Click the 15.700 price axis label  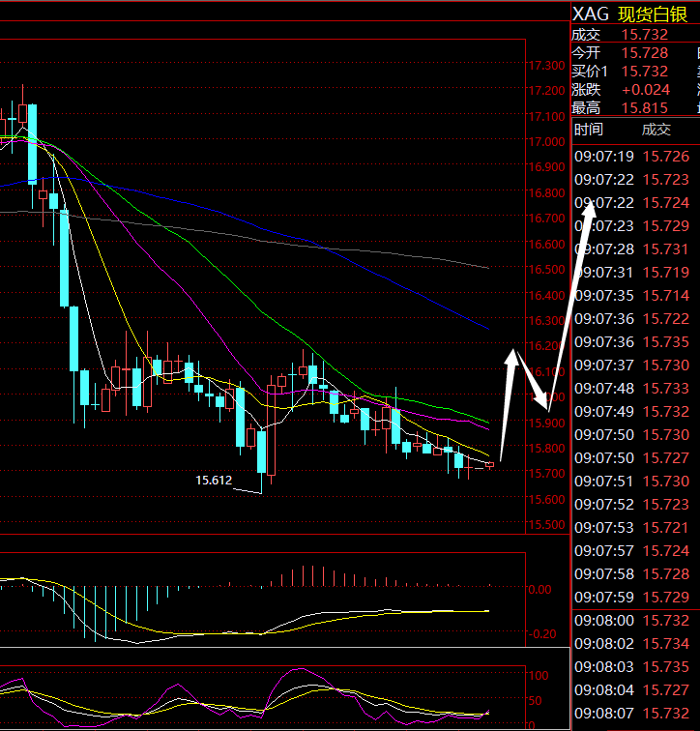pyautogui.click(x=546, y=473)
